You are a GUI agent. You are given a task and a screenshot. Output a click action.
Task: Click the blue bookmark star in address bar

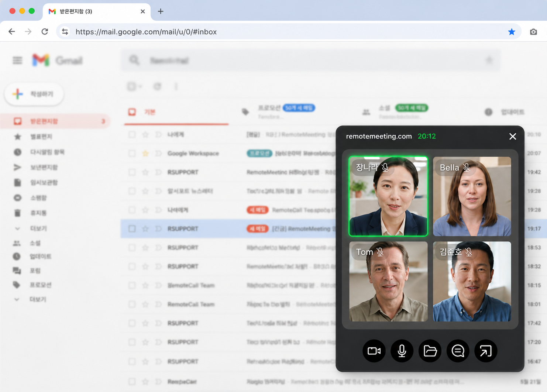[512, 32]
